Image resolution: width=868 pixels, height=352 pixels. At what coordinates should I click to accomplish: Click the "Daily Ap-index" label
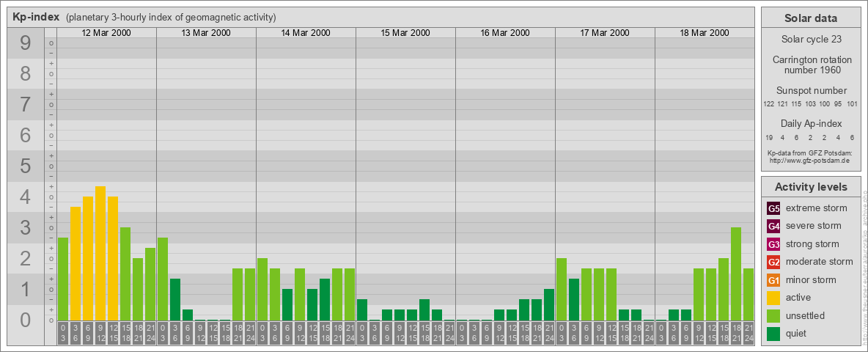point(811,123)
